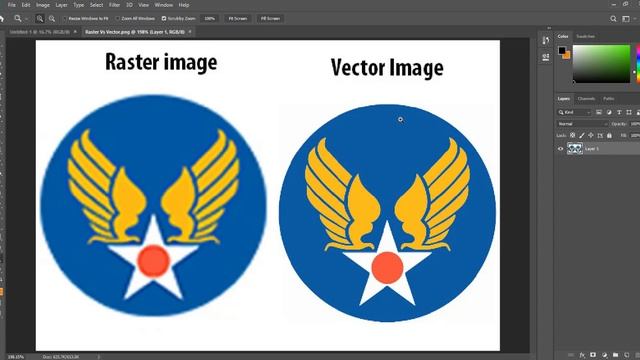This screenshot has width=640, height=360.
Task: Switch to the Swatches tab
Action: 585,36
